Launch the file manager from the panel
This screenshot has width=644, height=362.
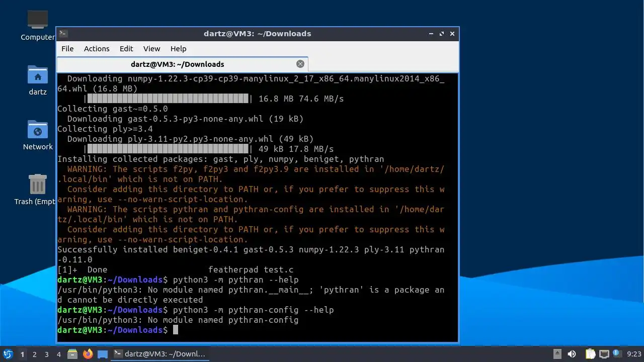[72, 354]
